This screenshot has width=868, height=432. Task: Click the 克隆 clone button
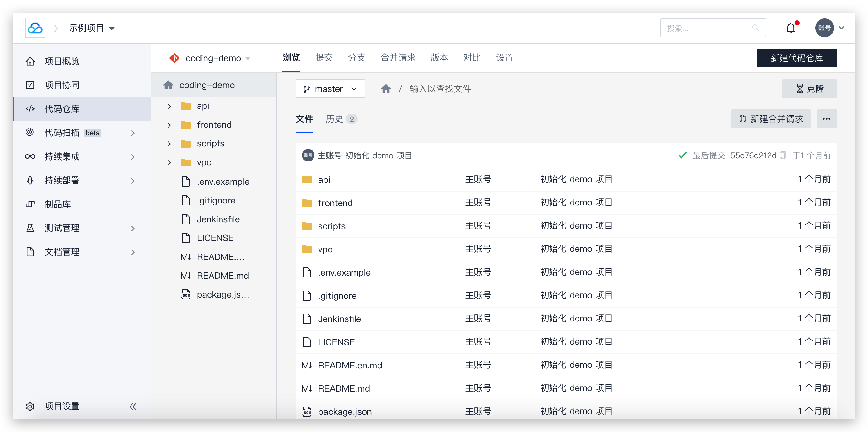tap(809, 89)
